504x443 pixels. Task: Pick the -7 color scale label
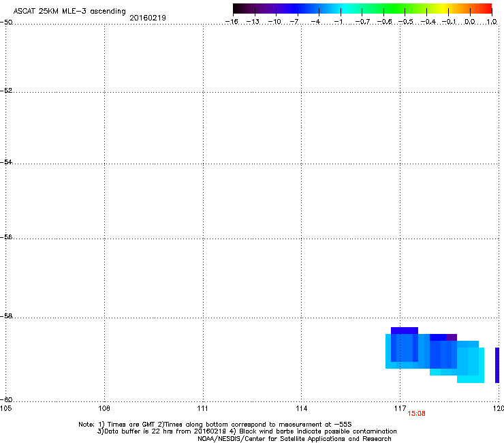294,22
